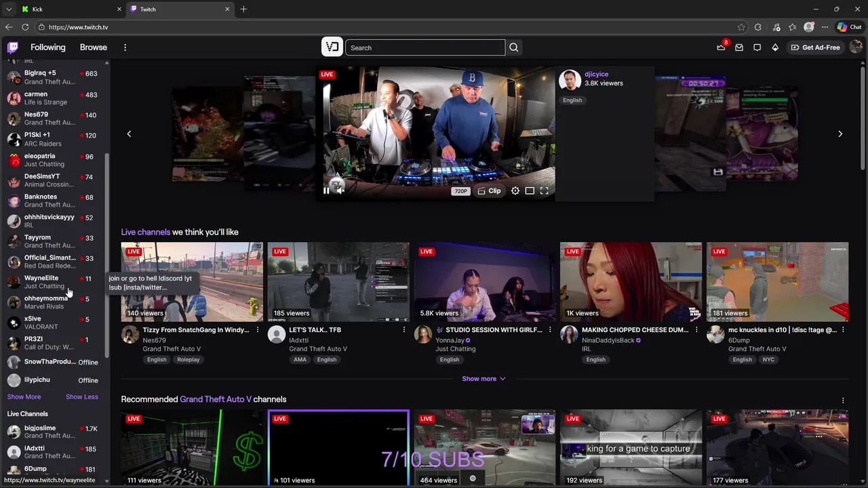
Task: Open the whispers chat bubble icon
Action: 757,47
